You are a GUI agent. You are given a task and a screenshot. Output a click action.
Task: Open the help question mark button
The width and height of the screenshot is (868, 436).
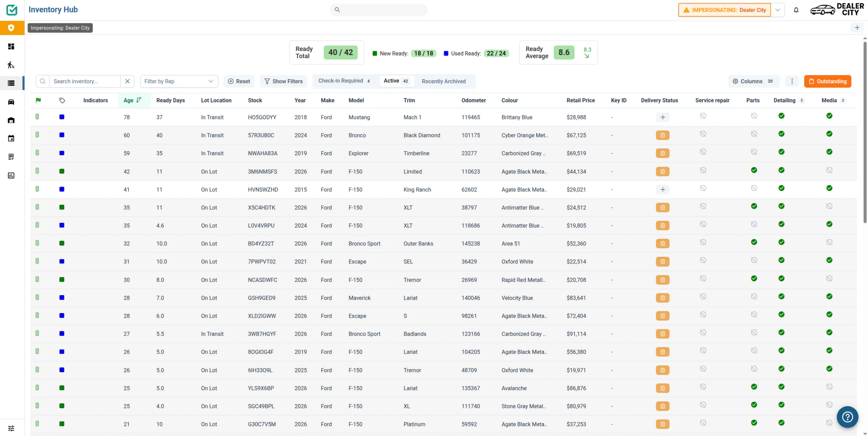847,417
